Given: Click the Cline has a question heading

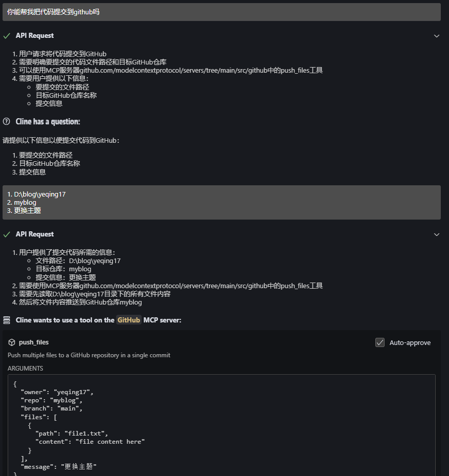Looking at the screenshot, I should (x=48, y=121).
